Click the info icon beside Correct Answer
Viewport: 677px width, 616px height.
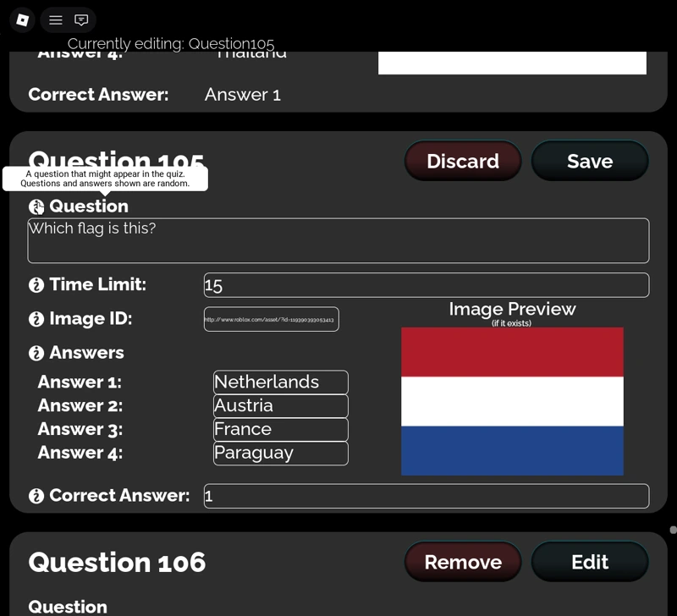(x=36, y=496)
